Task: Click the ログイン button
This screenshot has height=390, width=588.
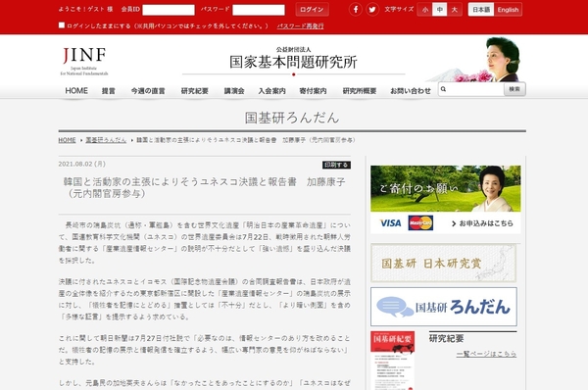Action: pyautogui.click(x=312, y=10)
